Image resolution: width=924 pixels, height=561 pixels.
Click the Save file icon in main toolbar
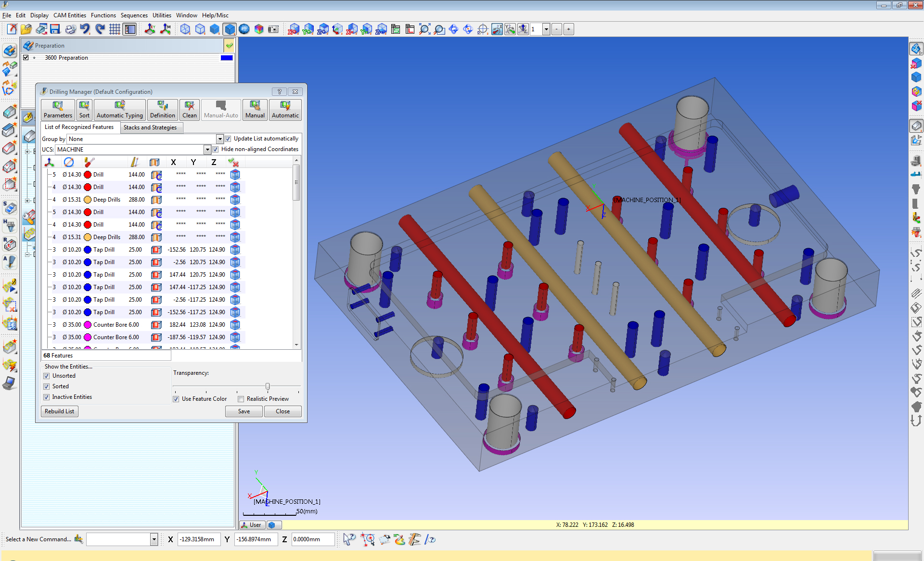pyautogui.click(x=55, y=29)
